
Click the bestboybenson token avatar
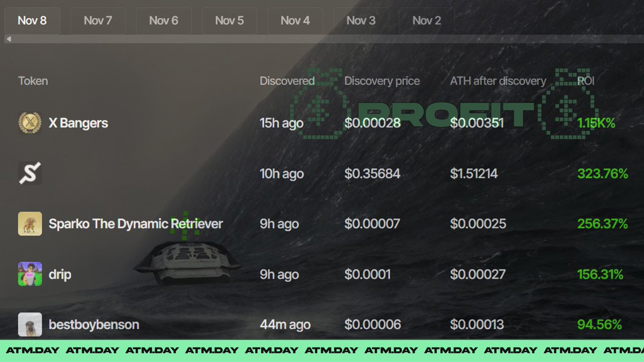pos(30,324)
